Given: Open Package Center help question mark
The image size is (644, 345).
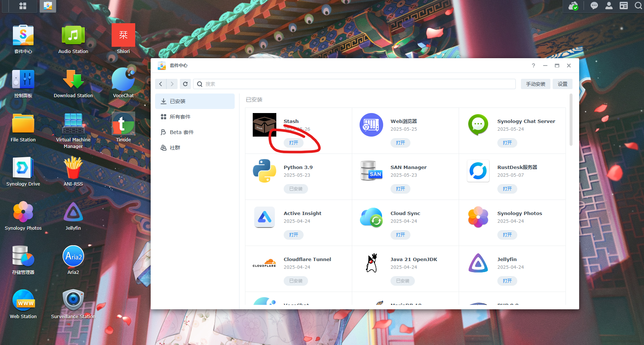Looking at the screenshot, I should click(533, 66).
